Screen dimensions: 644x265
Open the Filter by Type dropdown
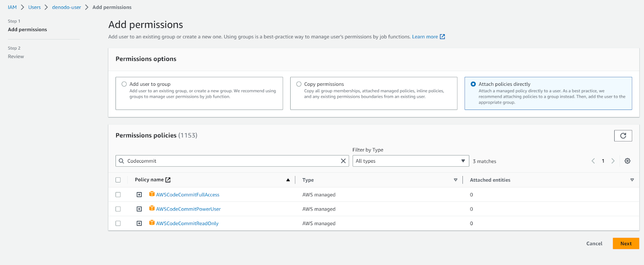[x=411, y=161]
